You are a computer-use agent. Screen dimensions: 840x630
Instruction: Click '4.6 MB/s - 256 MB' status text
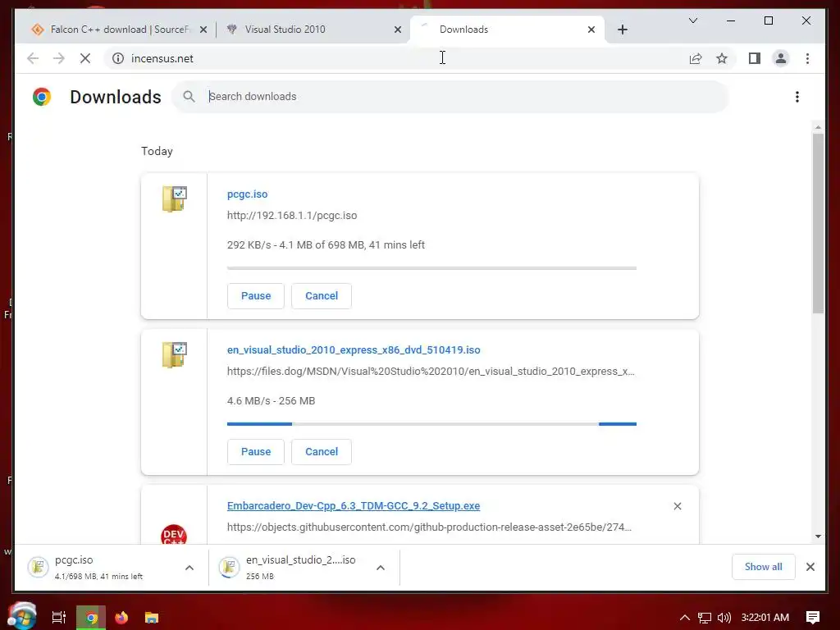pos(271,400)
